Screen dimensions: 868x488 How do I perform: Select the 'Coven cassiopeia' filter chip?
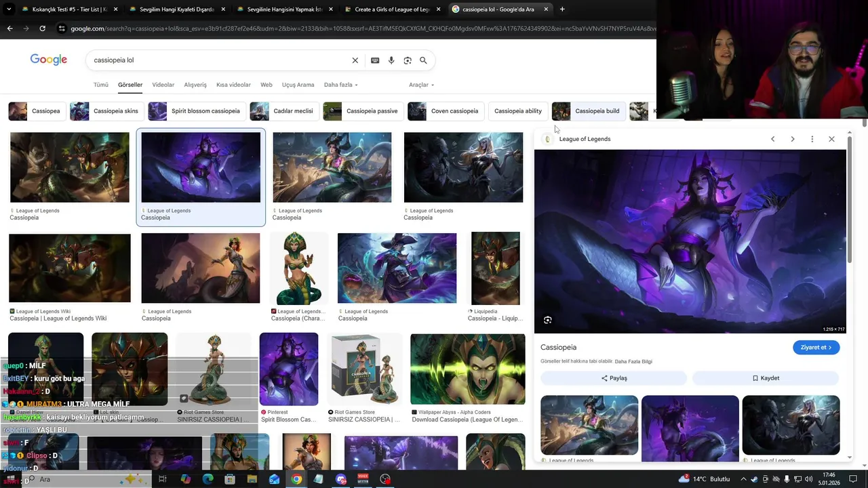(446, 111)
